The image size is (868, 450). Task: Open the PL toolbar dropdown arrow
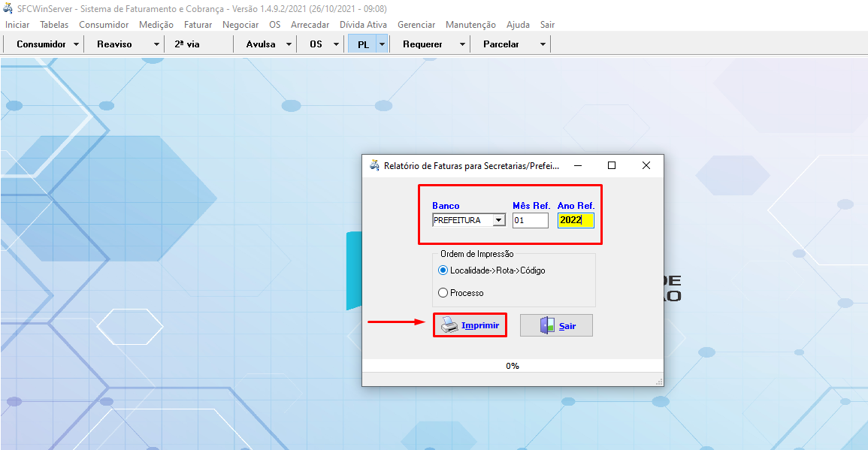[x=382, y=44]
